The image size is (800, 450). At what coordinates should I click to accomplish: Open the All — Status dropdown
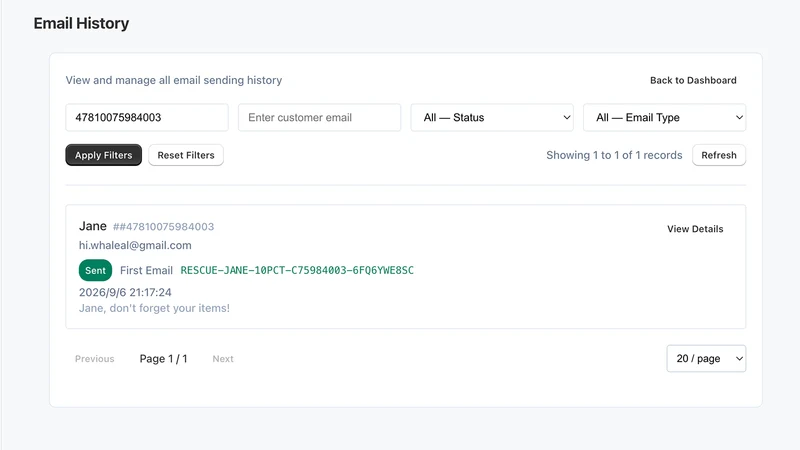pos(492,117)
